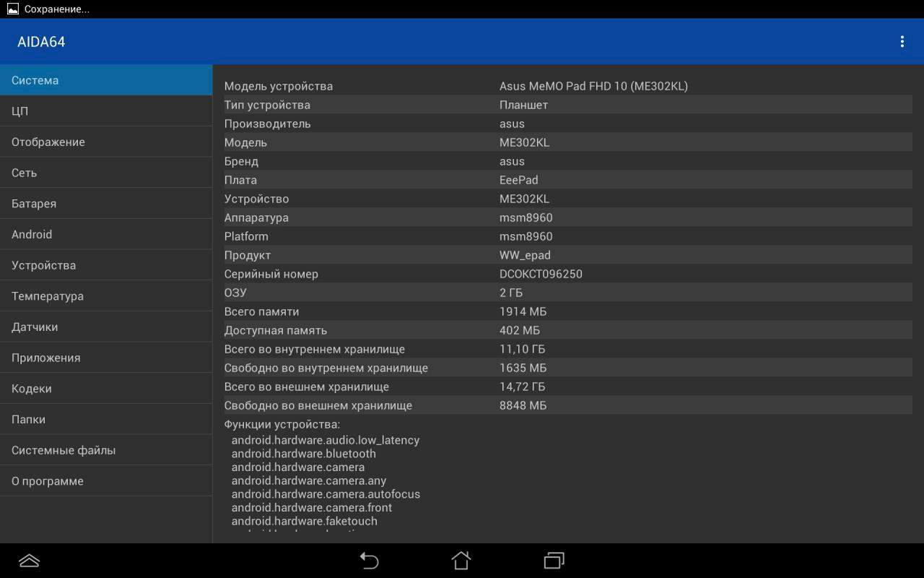The width and height of the screenshot is (924, 578).
Task: Switch to the Отображение section
Action: coord(106,142)
